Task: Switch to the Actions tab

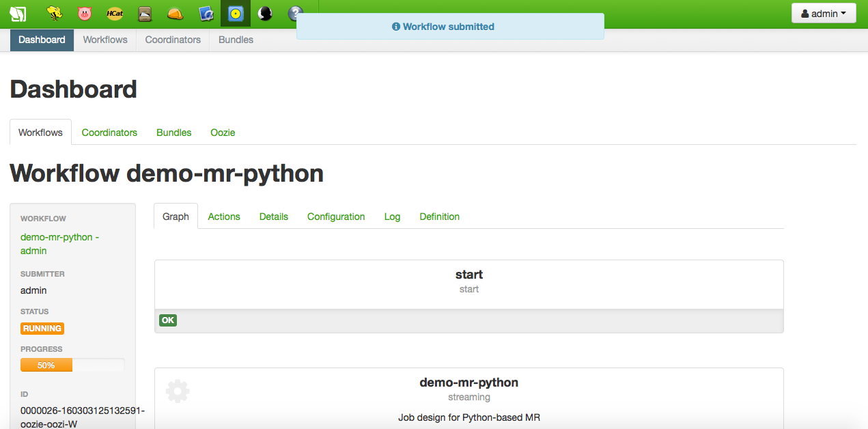Action: coord(224,217)
